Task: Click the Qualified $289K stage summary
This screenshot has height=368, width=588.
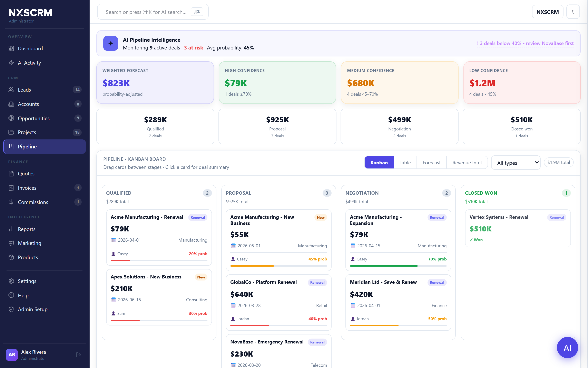Action: coord(155,127)
